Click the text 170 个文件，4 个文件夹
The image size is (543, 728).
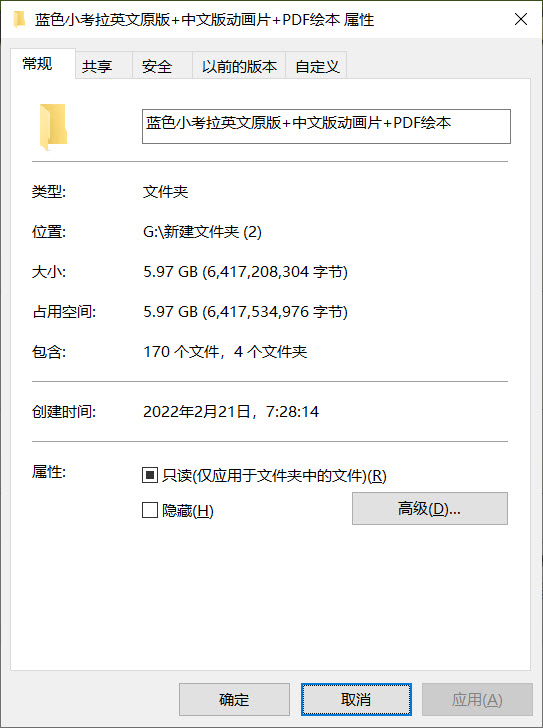coord(225,351)
